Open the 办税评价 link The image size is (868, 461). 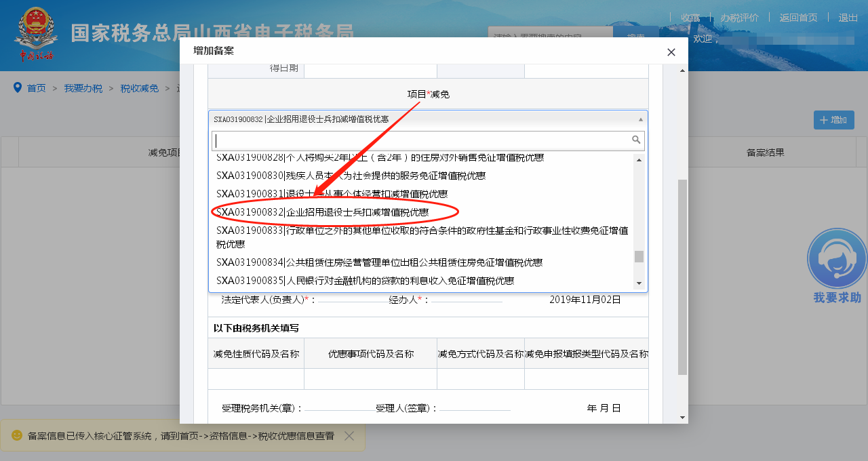point(739,18)
